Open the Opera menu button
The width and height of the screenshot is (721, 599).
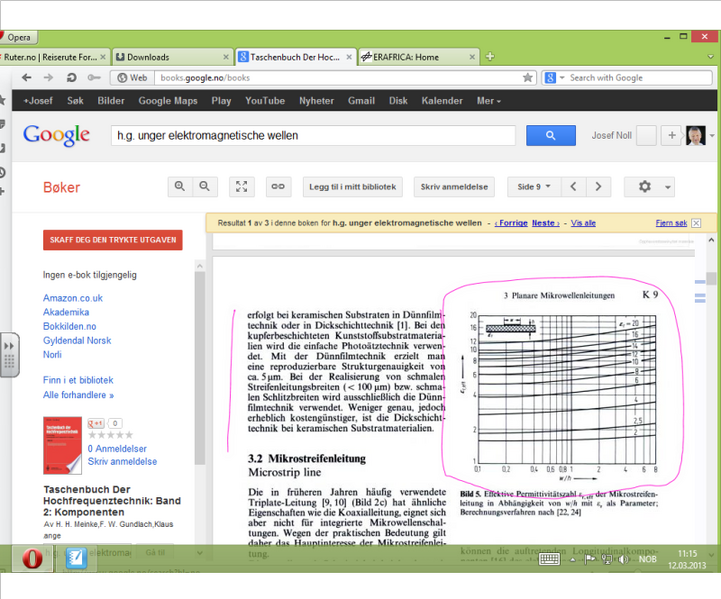(18, 37)
